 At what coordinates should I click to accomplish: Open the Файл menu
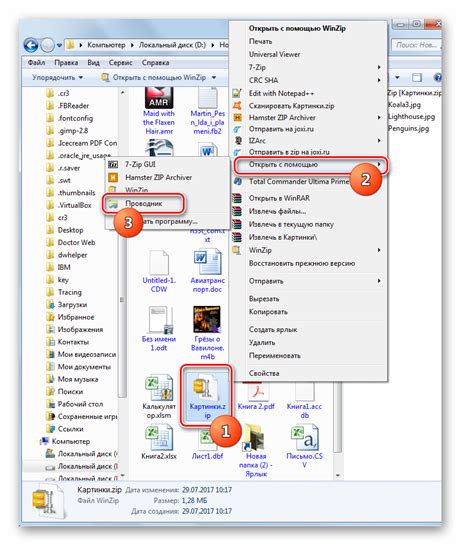[x=36, y=63]
